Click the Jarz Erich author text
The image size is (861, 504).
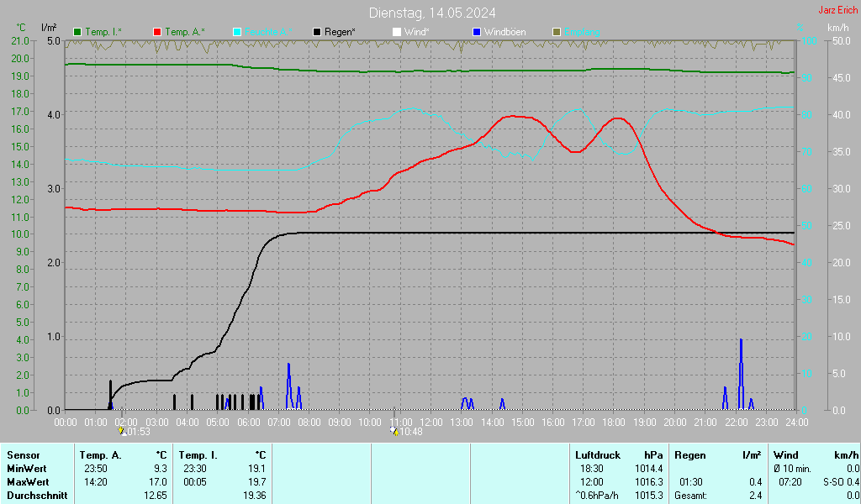click(837, 10)
